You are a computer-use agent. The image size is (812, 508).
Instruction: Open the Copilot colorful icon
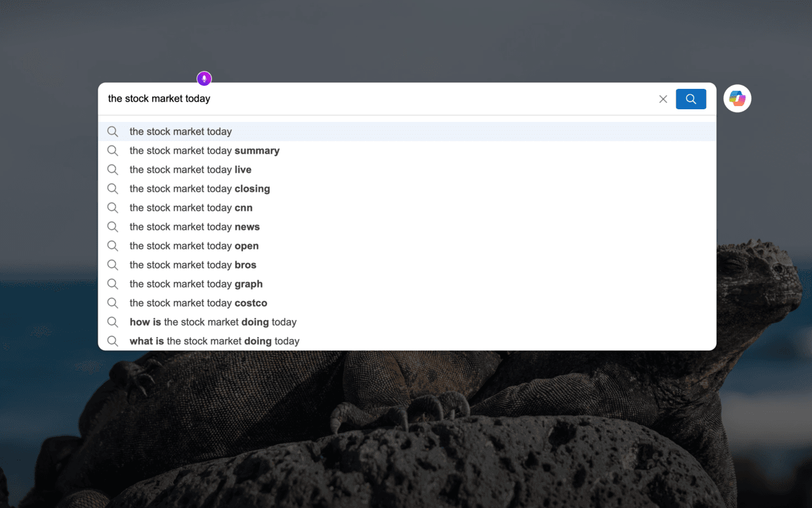[x=737, y=98]
